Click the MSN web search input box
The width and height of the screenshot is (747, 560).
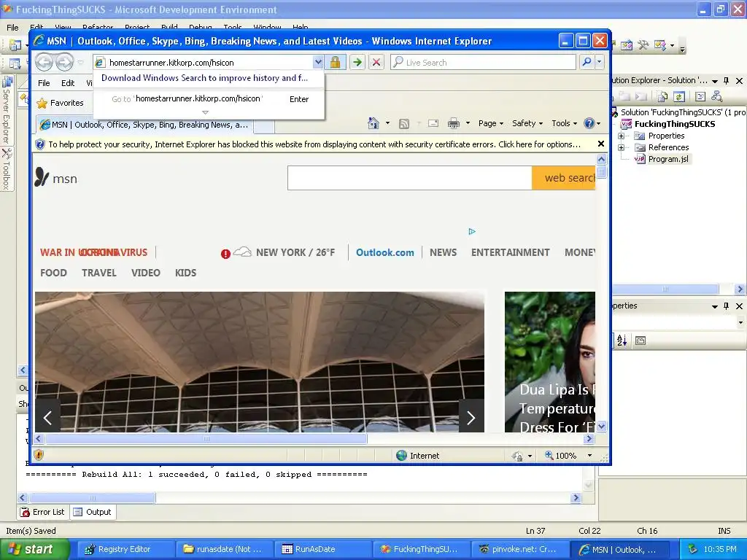point(410,178)
